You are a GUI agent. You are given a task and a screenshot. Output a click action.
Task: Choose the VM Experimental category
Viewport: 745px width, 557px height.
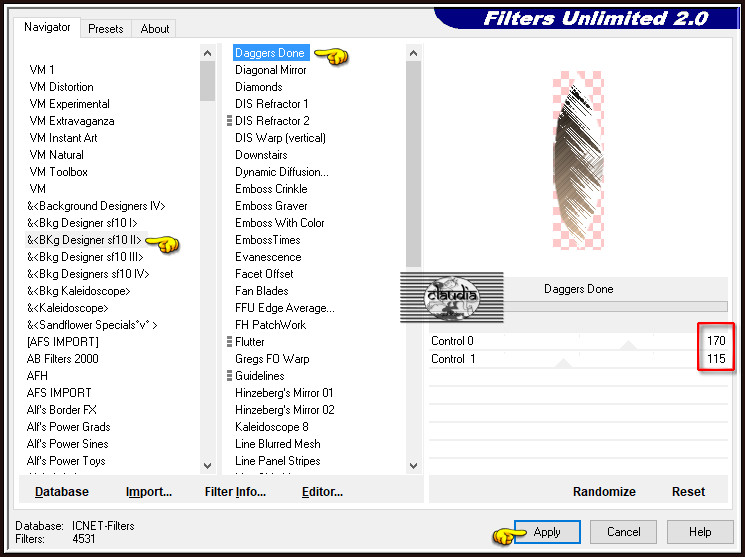[x=69, y=104]
